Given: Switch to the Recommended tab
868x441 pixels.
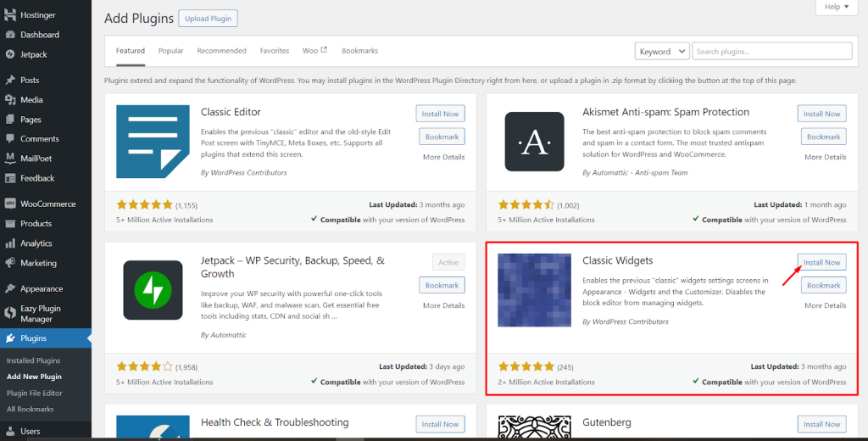Looking at the screenshot, I should 221,50.
